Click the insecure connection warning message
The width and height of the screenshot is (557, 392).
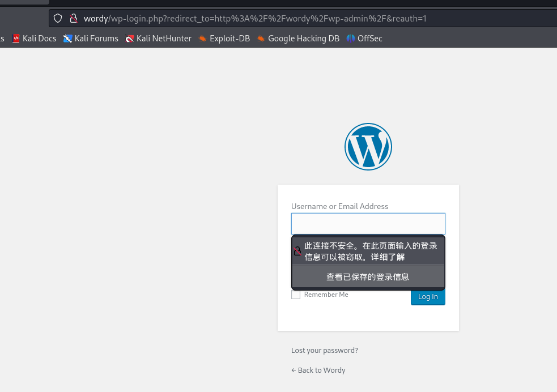click(x=368, y=251)
